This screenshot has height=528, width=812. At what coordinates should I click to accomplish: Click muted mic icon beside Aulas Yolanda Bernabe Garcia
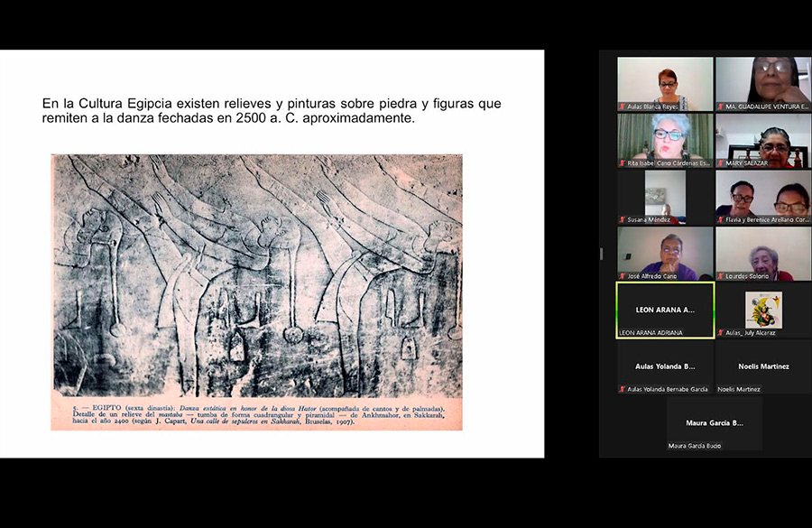tap(622, 389)
